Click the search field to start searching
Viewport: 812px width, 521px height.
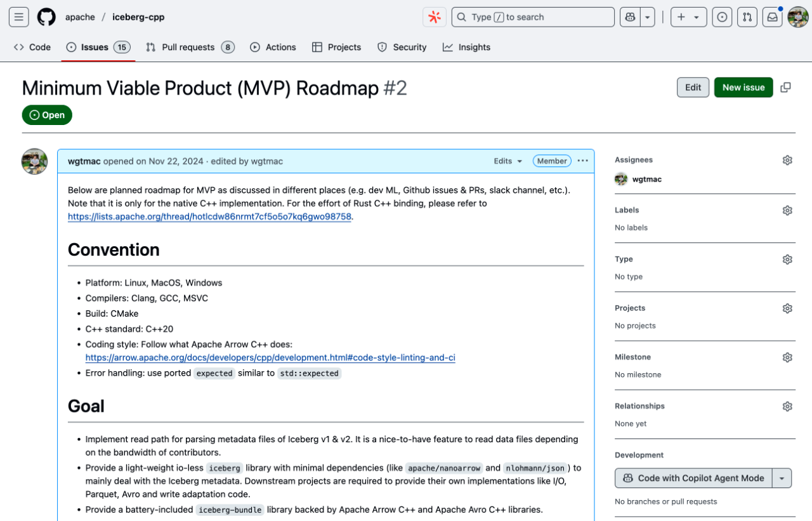click(x=533, y=16)
